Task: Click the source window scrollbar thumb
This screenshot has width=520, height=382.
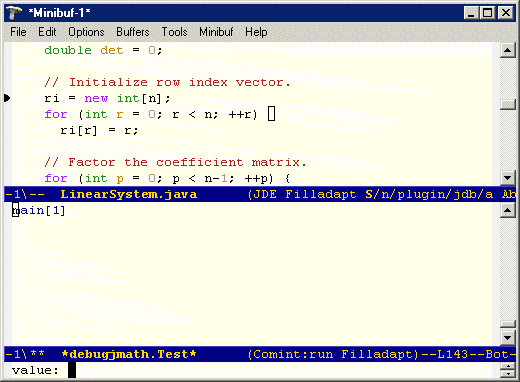Action: [508, 105]
